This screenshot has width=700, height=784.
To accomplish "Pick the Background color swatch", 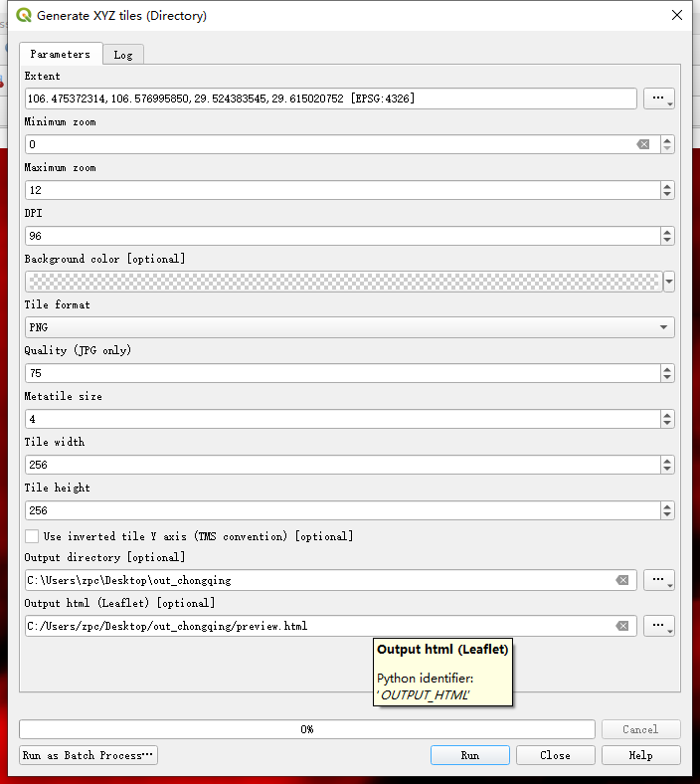I will tap(344, 282).
